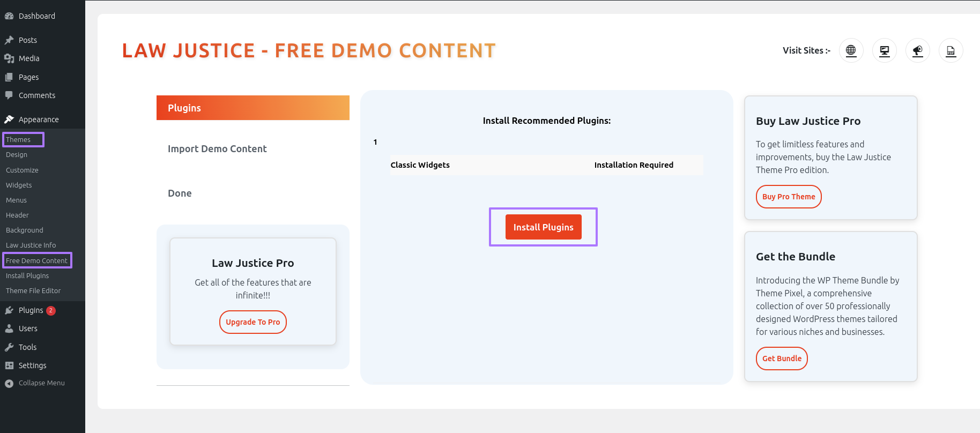The image size is (980, 433).
Task: Click the Settings sliders icon
Action: [9, 365]
